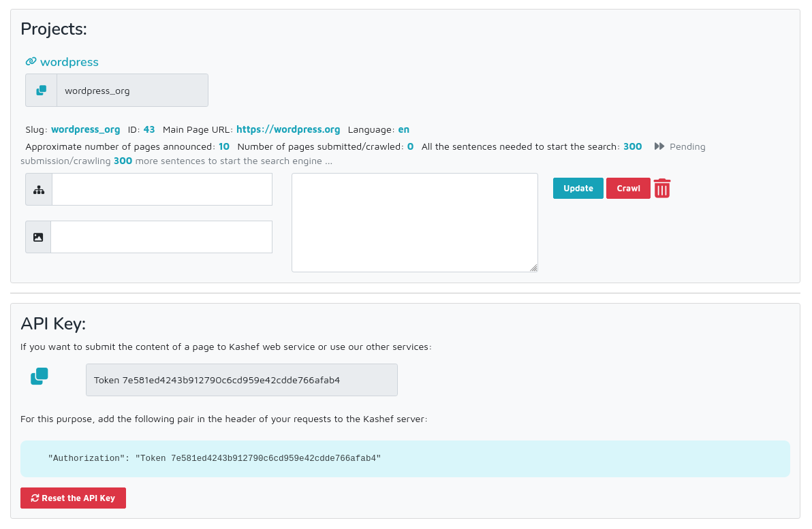The width and height of the screenshot is (812, 529).
Task: Click the image icon next to the second input
Action: click(38, 237)
